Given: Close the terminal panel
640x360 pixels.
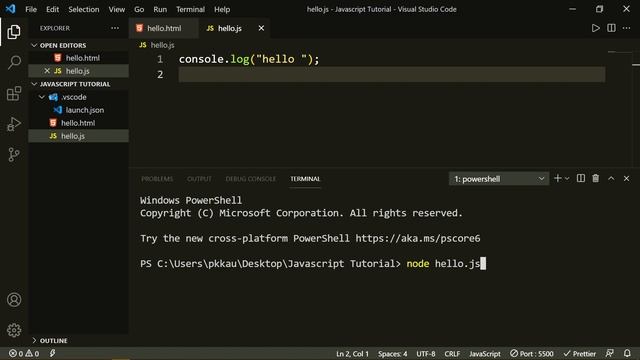Looking at the screenshot, I should coord(627,178).
